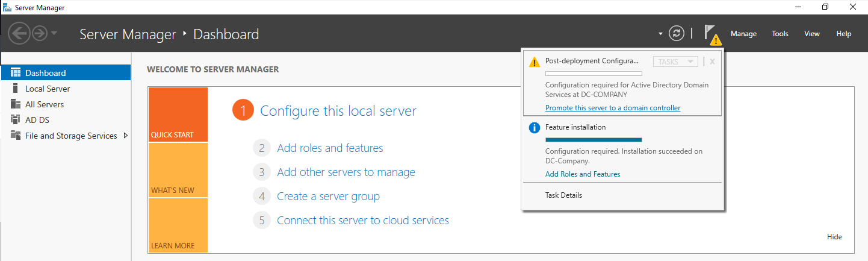Open the navigation history dropdown arrow
The image size is (868, 261).
tap(54, 33)
